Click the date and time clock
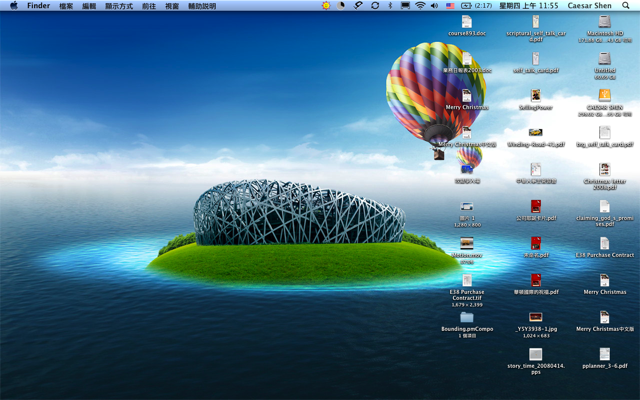Screen dimensions: 640x400 click(x=529, y=5)
